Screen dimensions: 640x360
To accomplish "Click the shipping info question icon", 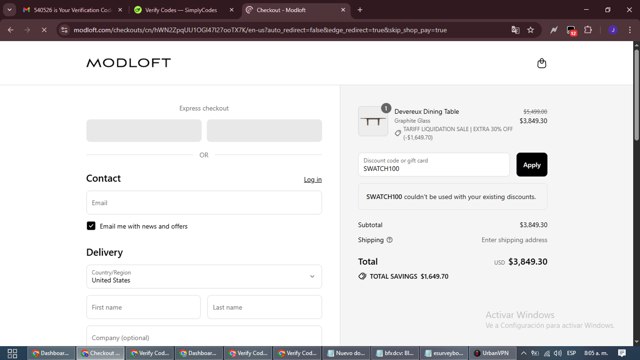I will 389,240.
